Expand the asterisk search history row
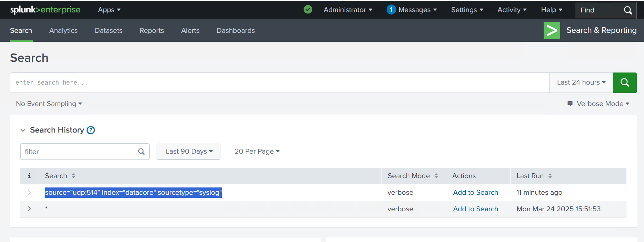 29,209
